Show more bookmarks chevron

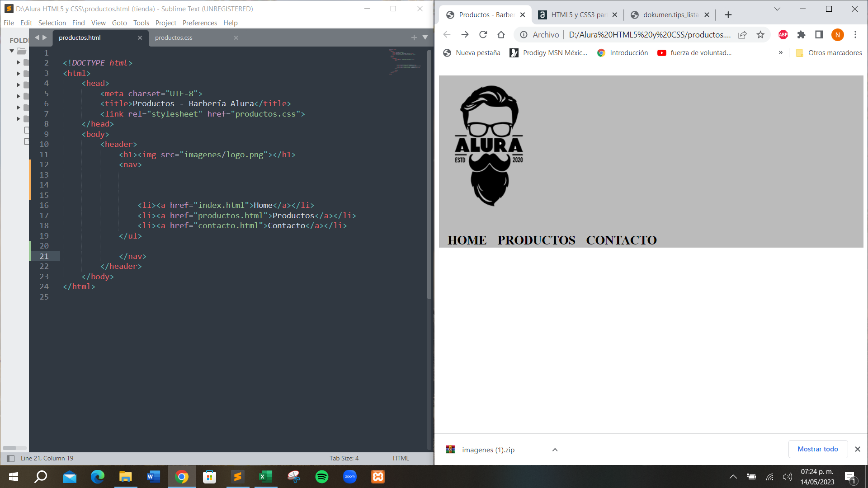pyautogui.click(x=781, y=53)
